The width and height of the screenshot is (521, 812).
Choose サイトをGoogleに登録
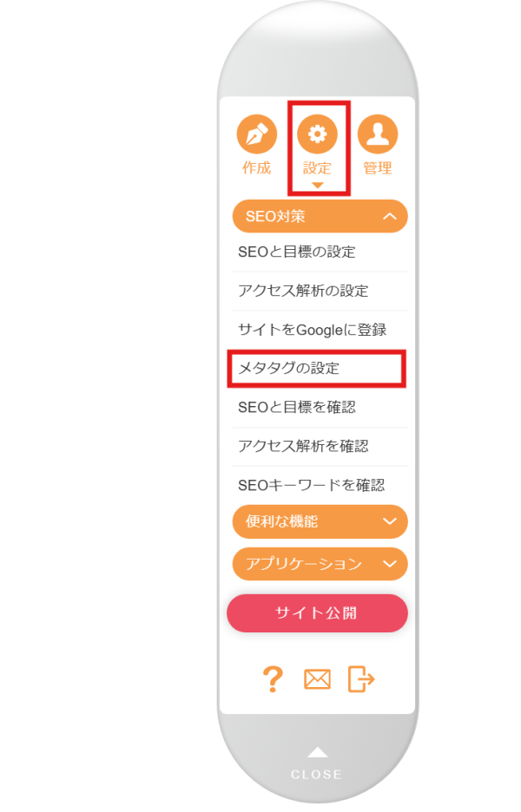coord(311,330)
